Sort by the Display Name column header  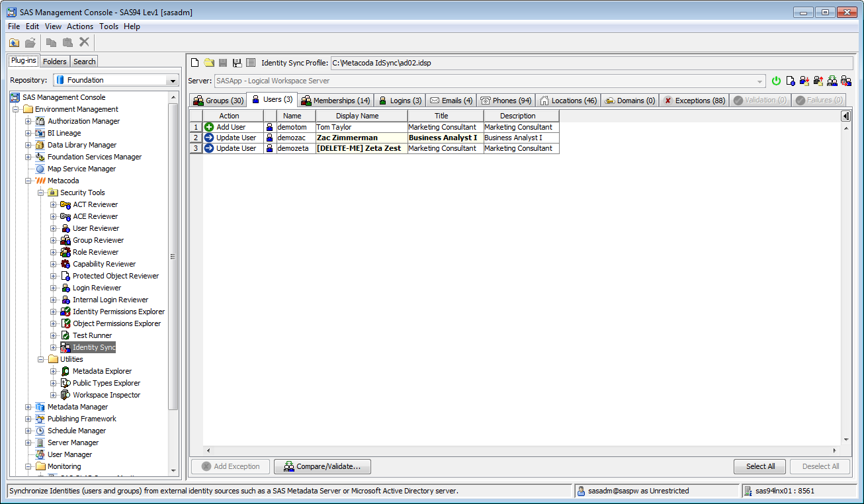pyautogui.click(x=362, y=116)
